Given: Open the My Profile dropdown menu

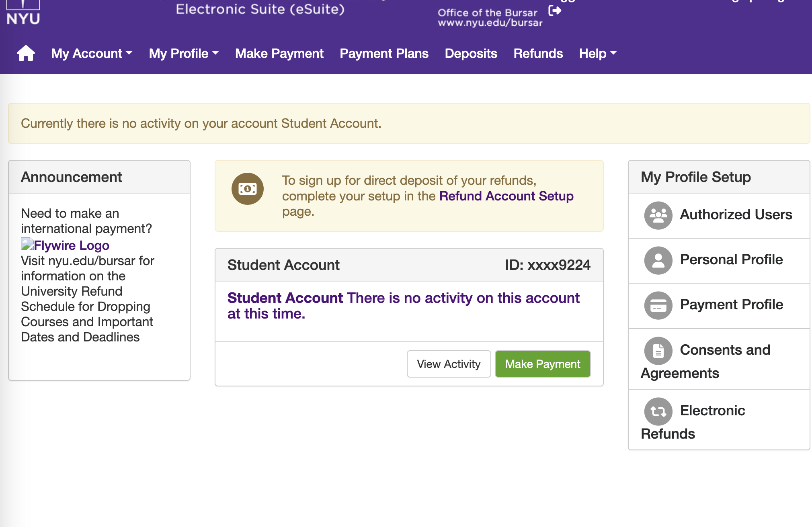Looking at the screenshot, I should click(x=184, y=53).
